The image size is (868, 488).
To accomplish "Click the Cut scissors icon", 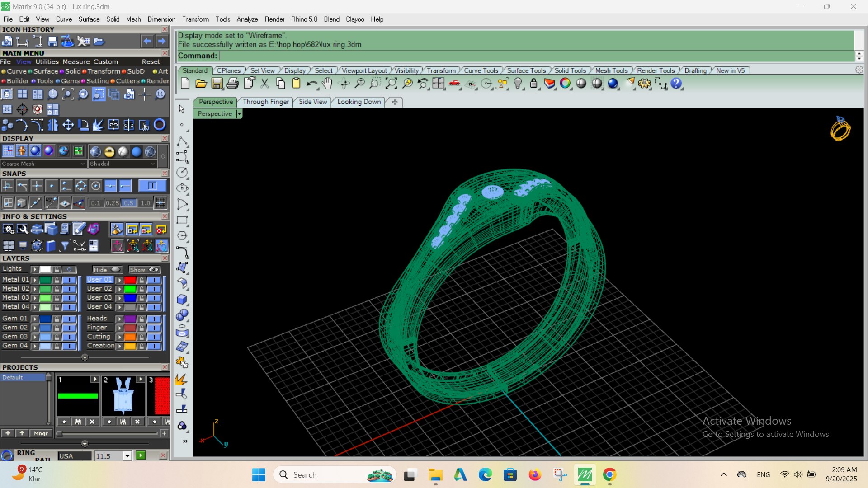I will pyautogui.click(x=264, y=84).
